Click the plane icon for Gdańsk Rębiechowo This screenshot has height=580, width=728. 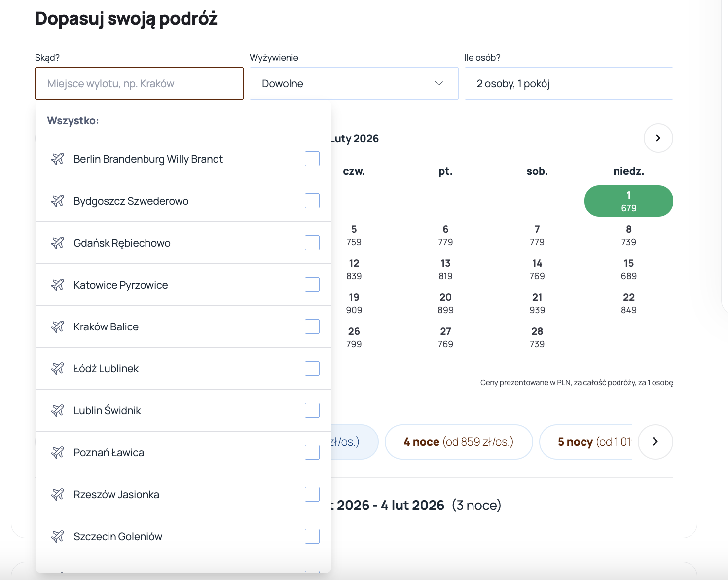58,243
